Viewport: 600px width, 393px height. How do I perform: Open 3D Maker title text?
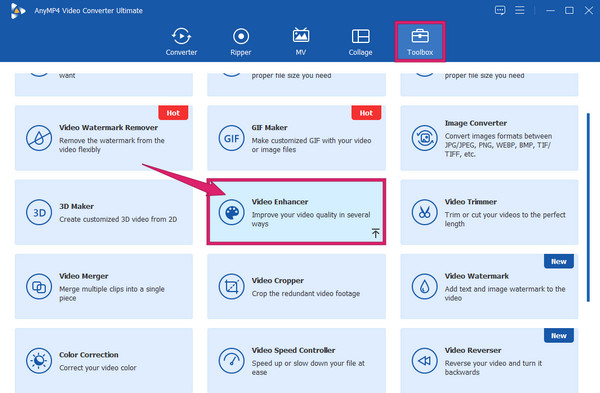click(76, 206)
